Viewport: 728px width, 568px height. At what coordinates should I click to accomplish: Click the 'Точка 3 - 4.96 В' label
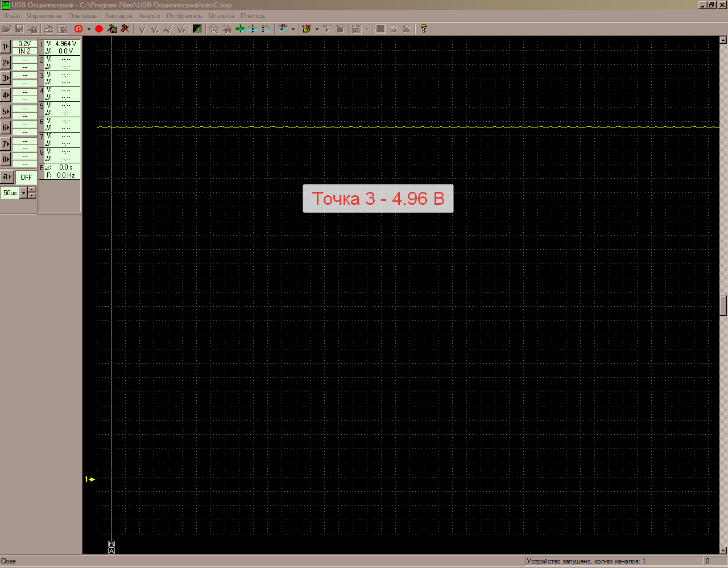click(x=378, y=199)
